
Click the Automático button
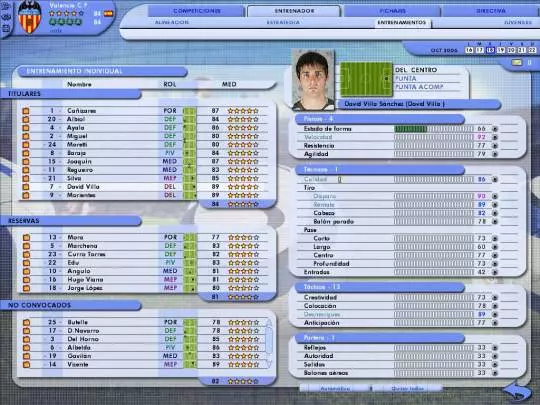coord(335,388)
